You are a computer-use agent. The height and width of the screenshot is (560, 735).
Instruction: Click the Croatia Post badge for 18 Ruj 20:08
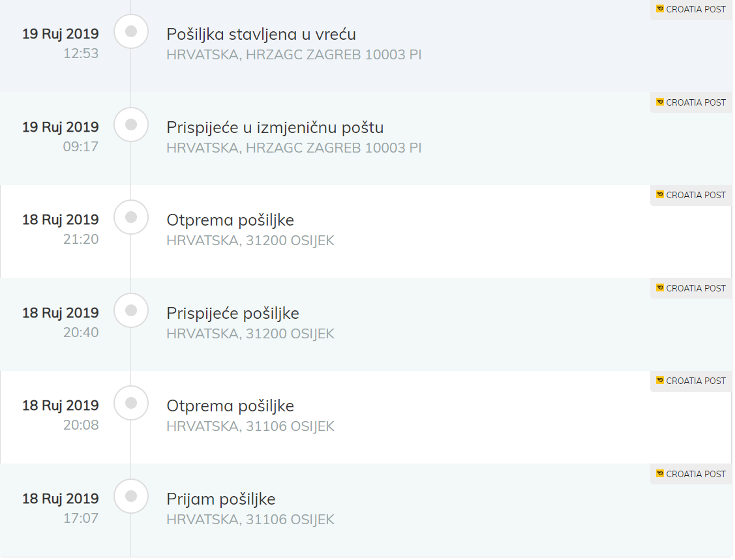[x=691, y=381]
